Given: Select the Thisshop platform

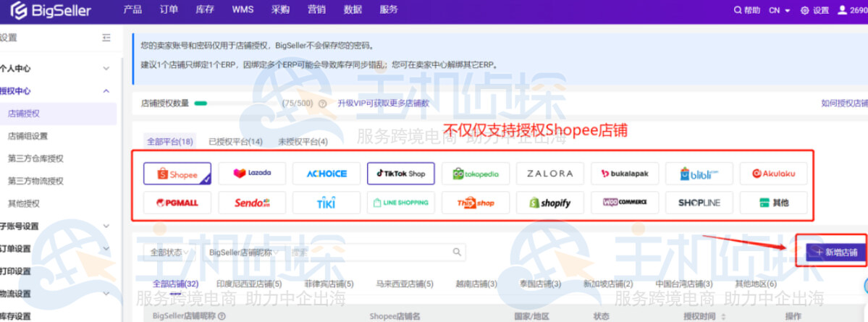Looking at the screenshot, I should point(476,203).
